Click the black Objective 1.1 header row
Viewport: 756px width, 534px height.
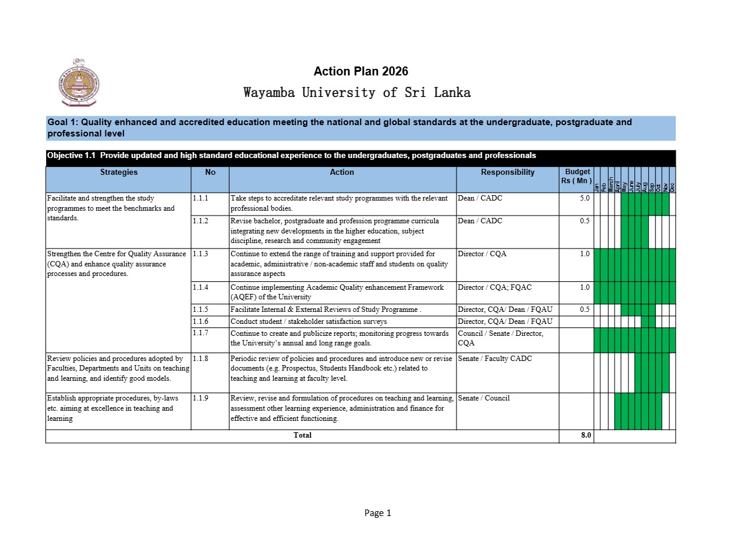361,156
